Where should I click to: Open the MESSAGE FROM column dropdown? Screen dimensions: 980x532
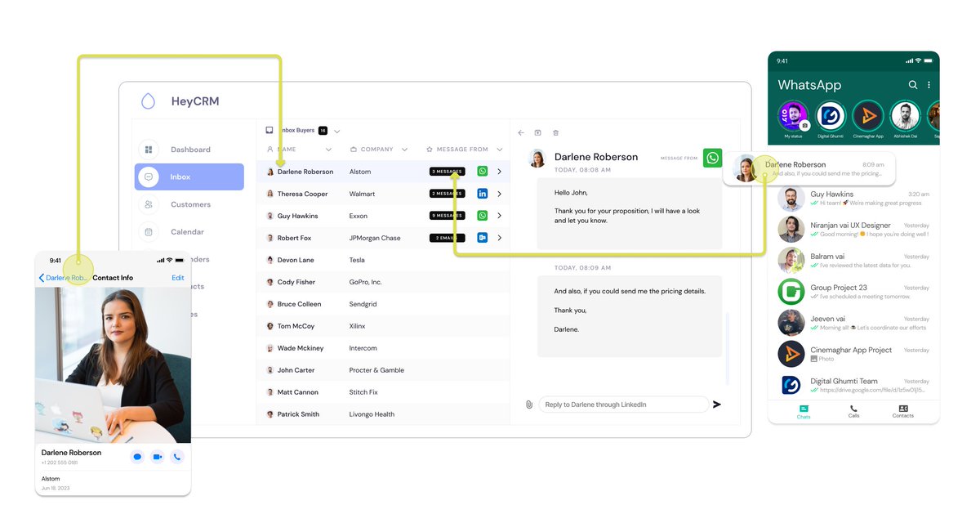click(x=499, y=150)
